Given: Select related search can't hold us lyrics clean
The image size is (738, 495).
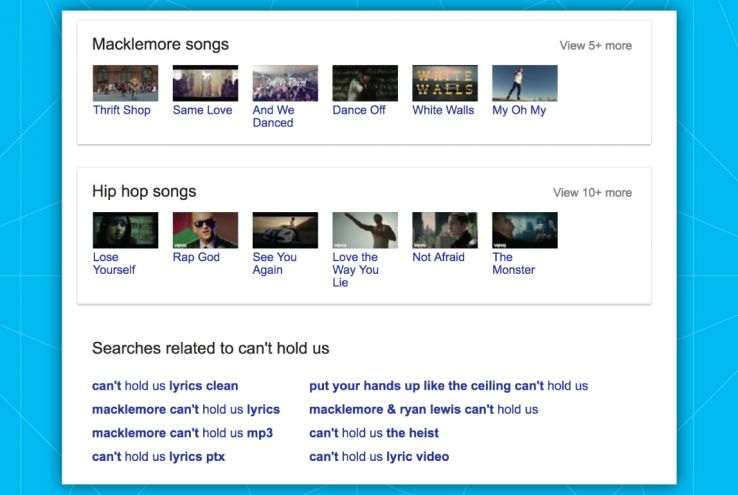Looking at the screenshot, I should [x=165, y=386].
